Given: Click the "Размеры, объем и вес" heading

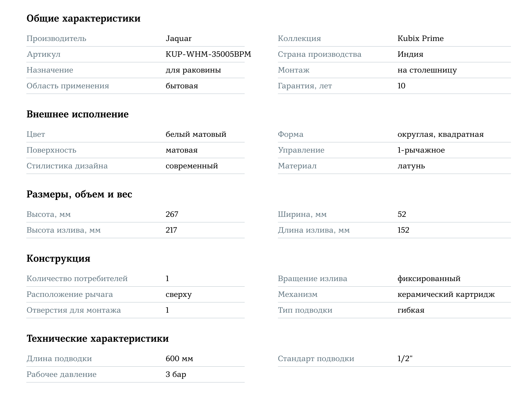Looking at the screenshot, I should [x=79, y=194].
